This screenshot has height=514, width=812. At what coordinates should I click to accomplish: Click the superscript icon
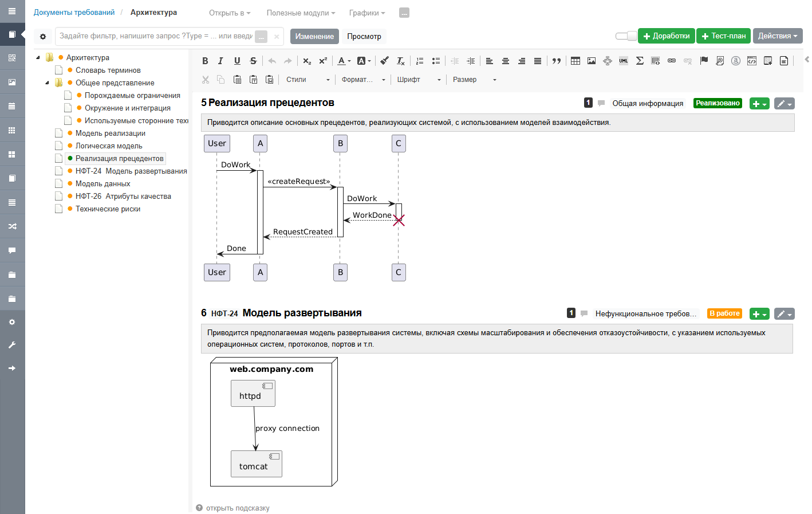323,61
